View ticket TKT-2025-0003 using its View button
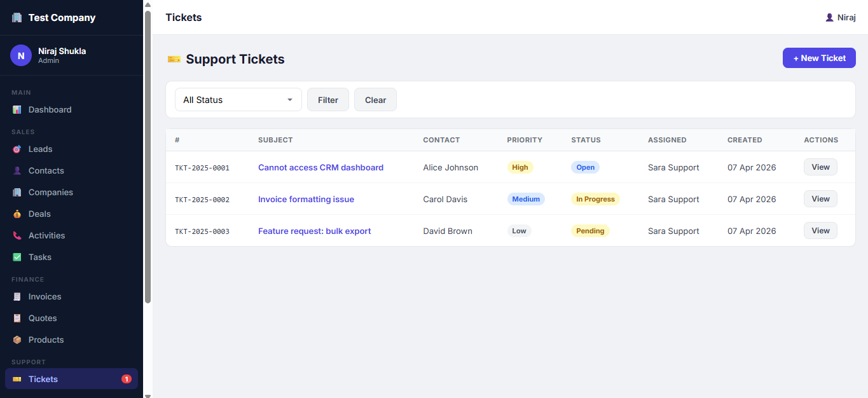The width and height of the screenshot is (868, 398). 820,231
